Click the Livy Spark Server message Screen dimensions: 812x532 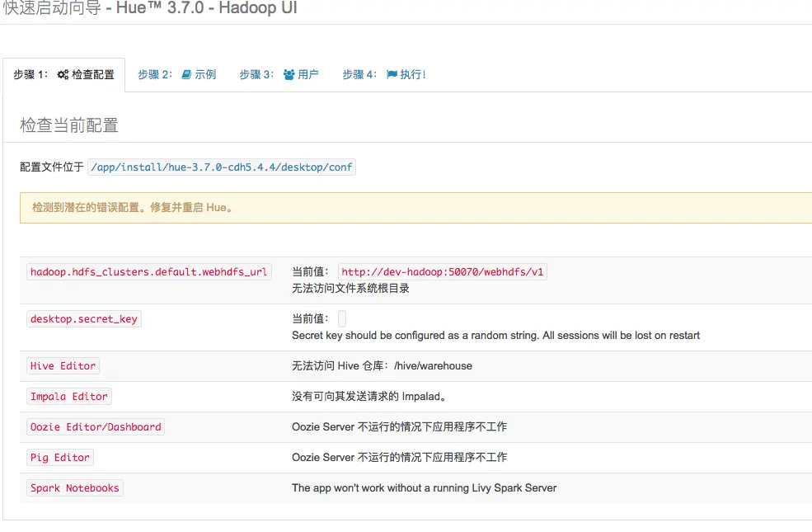tap(424, 488)
